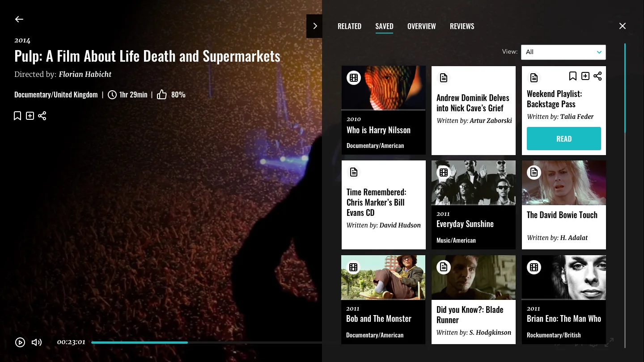Click the thumbs-up rating icon
The image size is (644, 362).
click(x=161, y=94)
